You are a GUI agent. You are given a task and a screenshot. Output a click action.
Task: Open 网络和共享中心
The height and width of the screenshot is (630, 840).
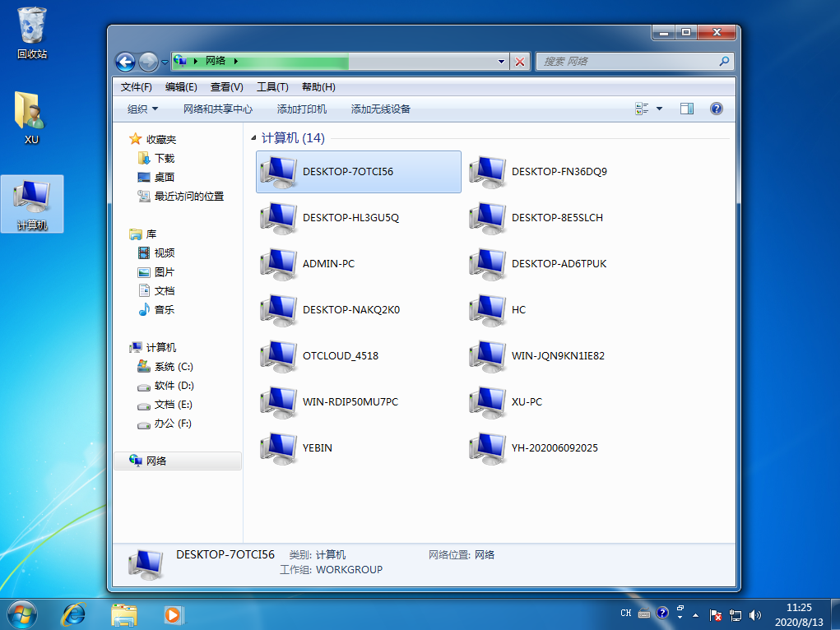(x=217, y=109)
